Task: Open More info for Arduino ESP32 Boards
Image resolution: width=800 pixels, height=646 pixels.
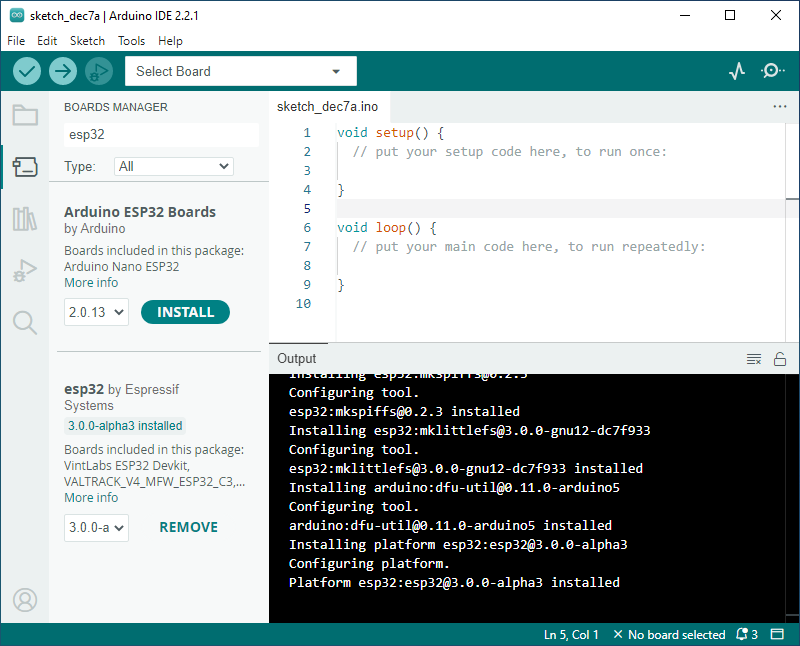Action: [91, 283]
